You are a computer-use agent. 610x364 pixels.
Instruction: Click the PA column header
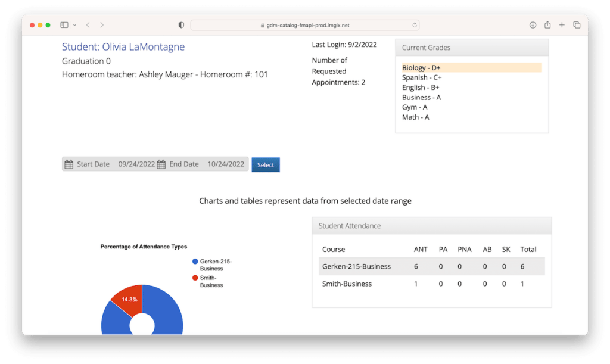[443, 249]
